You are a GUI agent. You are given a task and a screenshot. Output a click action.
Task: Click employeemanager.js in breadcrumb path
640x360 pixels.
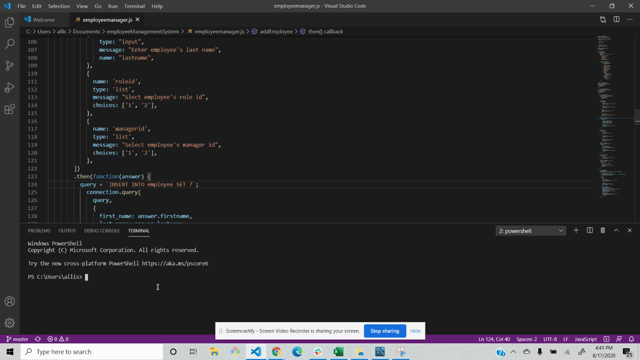click(219, 31)
